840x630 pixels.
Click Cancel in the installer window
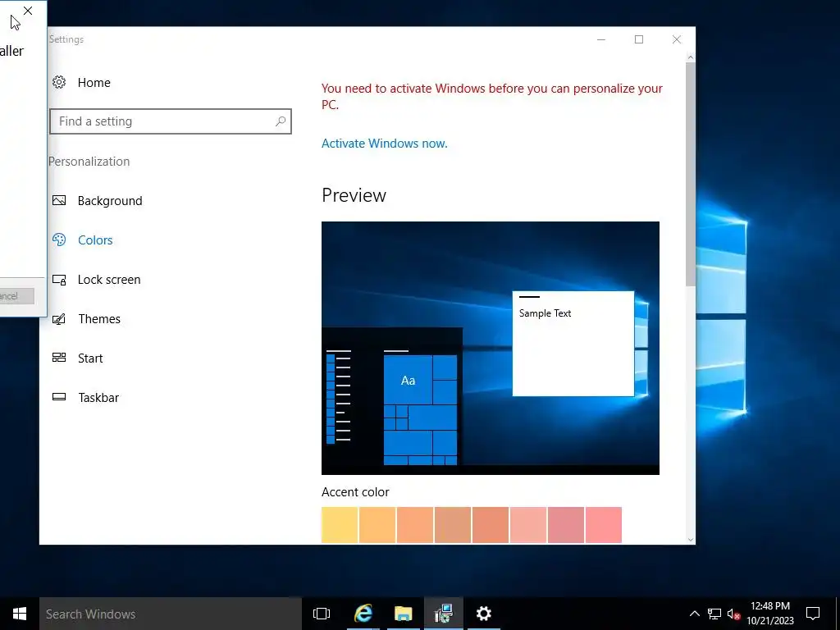16,295
